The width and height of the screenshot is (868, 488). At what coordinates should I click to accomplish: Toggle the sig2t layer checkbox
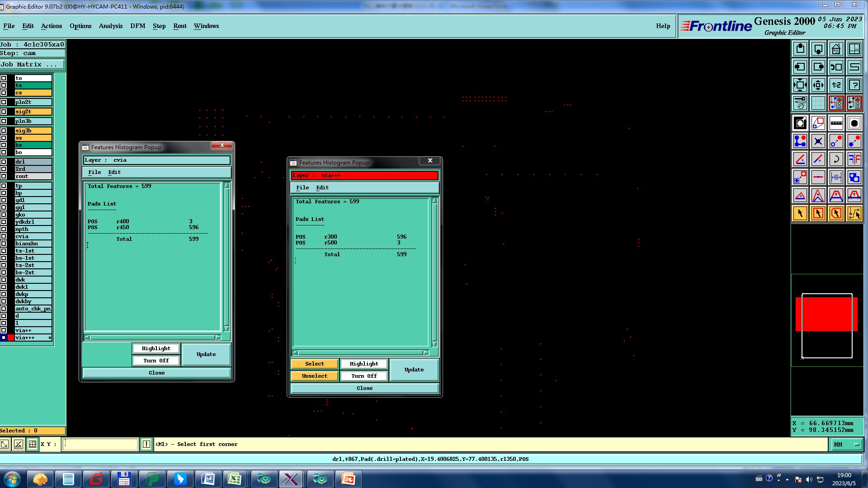4,112
